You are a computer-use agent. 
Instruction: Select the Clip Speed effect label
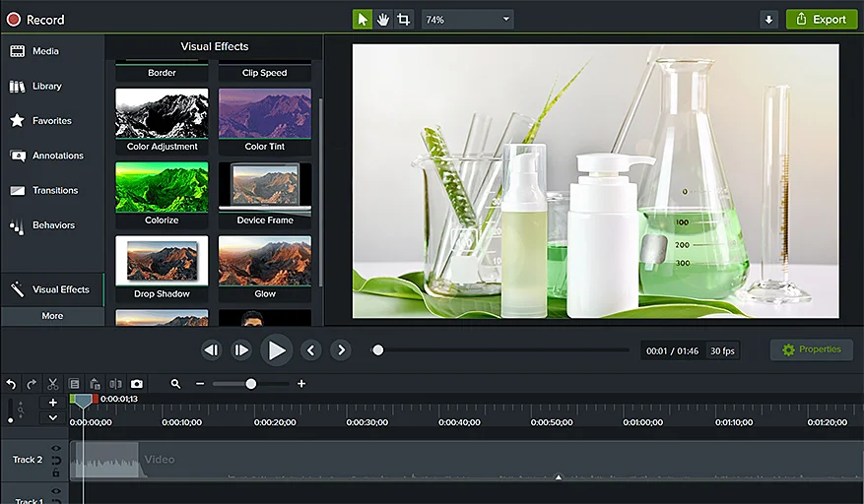click(264, 73)
